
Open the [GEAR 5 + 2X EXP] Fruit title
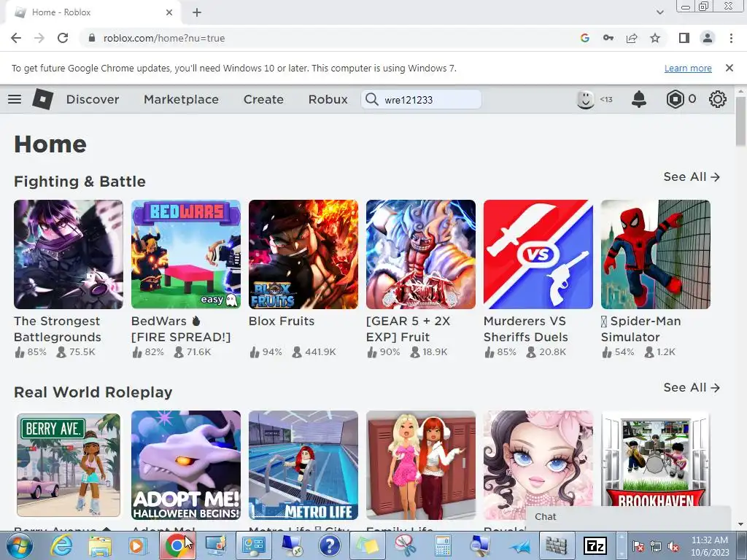tap(408, 329)
